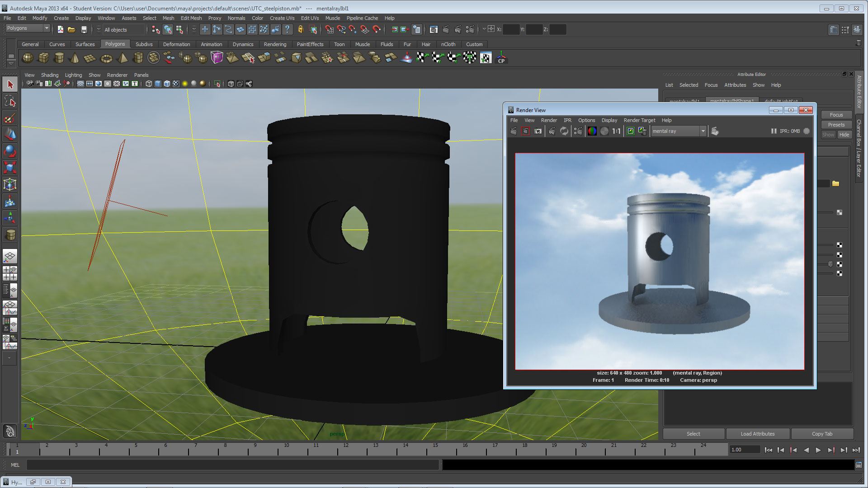Select the Rotate tool in toolbox
This screenshot has width=868, height=488.
[x=10, y=151]
